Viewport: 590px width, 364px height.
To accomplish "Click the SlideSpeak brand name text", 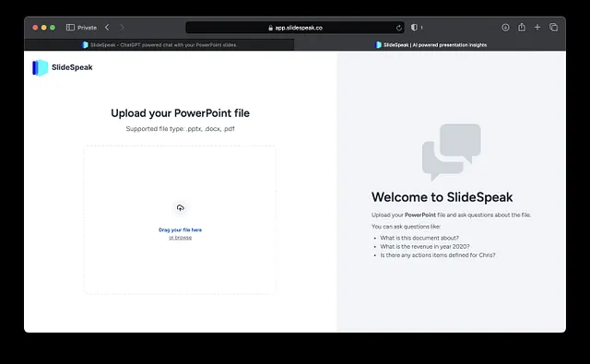I will pos(72,67).
